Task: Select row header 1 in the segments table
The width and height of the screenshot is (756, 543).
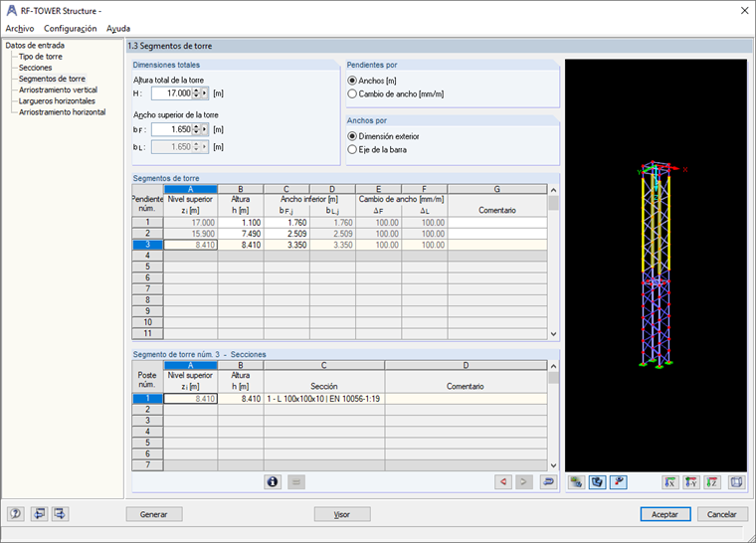Action: [x=147, y=223]
